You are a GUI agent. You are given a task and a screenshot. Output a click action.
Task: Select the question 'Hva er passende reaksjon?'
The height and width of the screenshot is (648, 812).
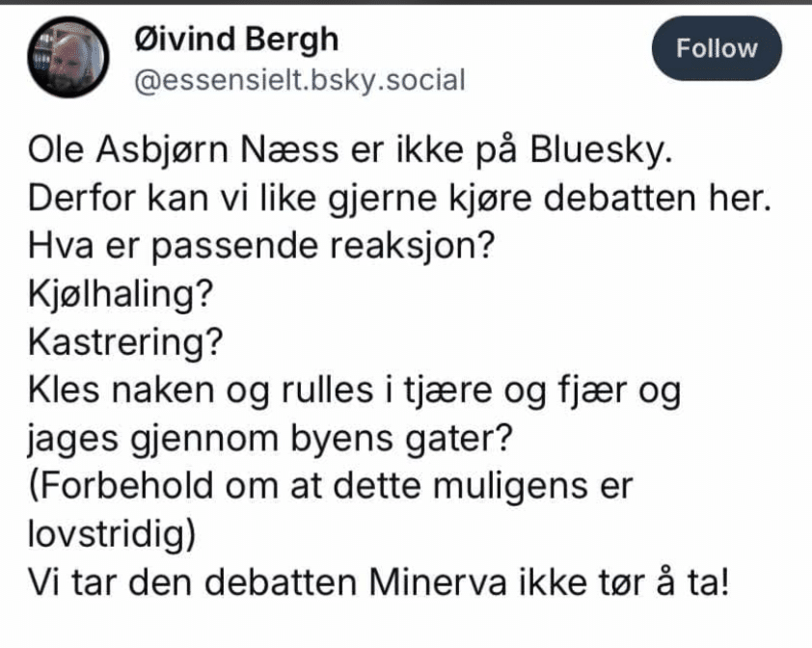tap(261, 247)
